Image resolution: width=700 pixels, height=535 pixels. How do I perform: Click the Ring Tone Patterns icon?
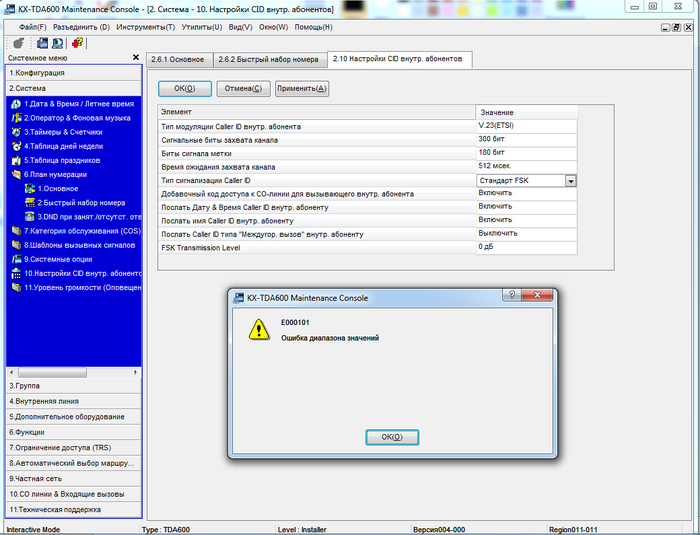click(16, 245)
